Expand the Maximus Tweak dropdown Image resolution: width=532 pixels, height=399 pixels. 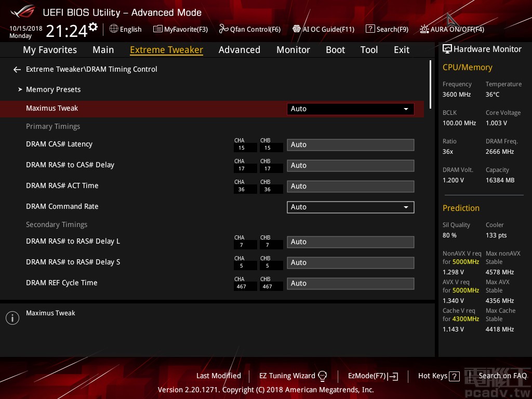click(350, 109)
